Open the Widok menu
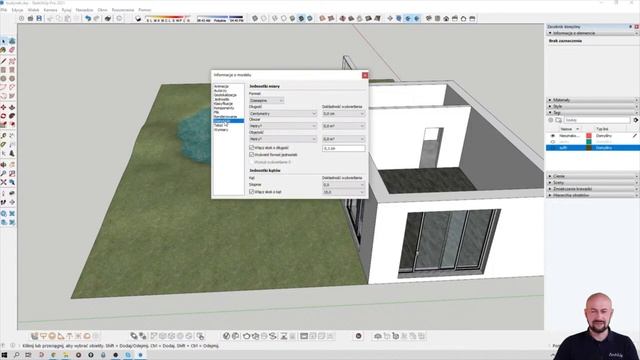This screenshot has width=640, height=360. tap(33, 10)
